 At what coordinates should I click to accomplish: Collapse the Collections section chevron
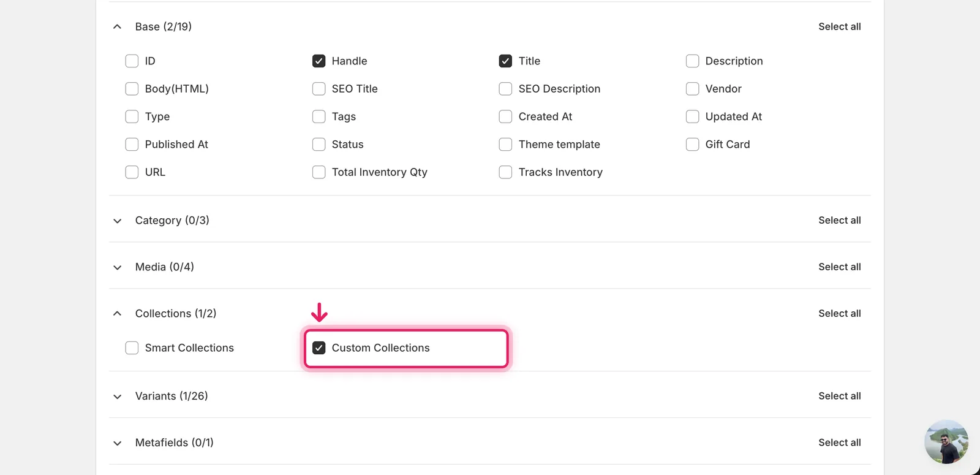[x=118, y=314]
